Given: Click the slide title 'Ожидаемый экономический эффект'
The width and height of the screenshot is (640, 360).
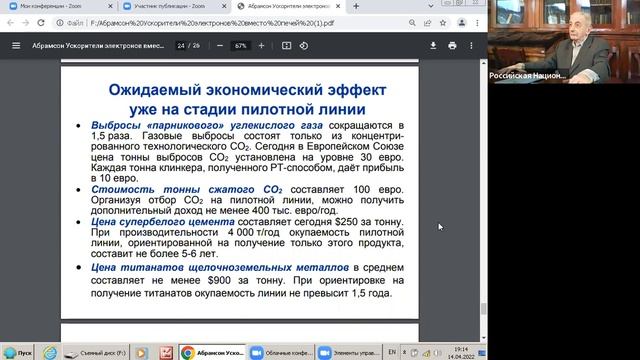Looking at the screenshot, I should pos(247,90).
